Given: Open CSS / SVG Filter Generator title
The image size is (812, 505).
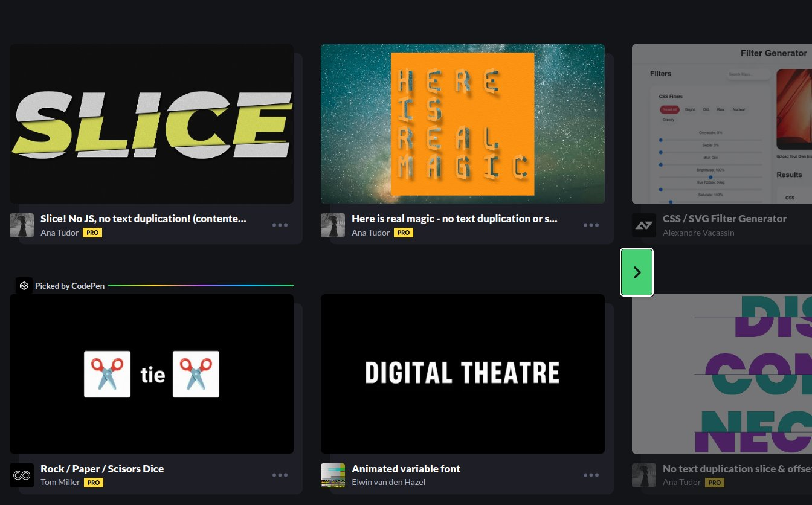Looking at the screenshot, I should (724, 219).
